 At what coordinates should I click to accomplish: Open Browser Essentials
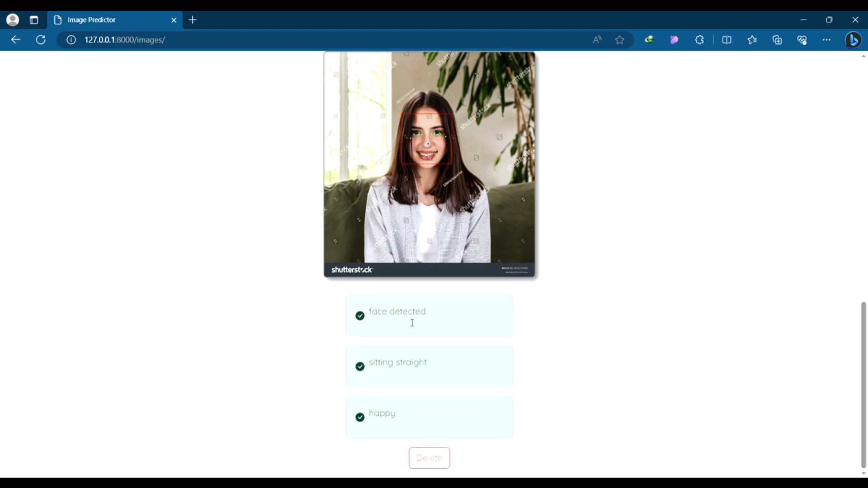(802, 40)
